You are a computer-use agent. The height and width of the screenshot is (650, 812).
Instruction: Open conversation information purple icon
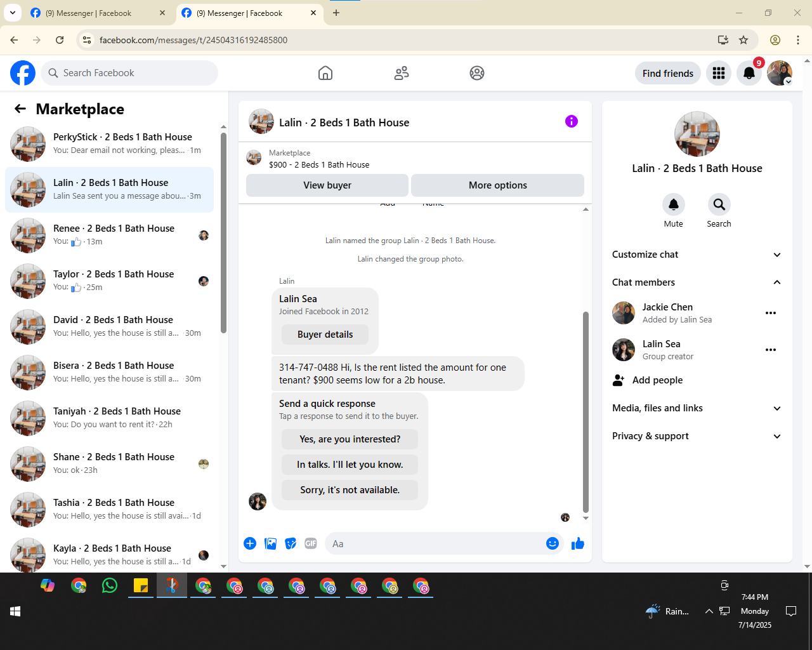pyautogui.click(x=572, y=121)
